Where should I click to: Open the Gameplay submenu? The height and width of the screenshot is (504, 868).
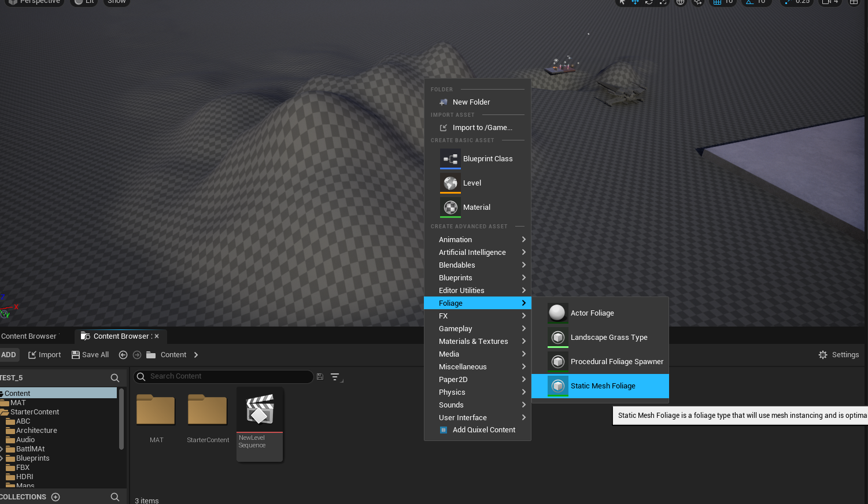tap(477, 328)
